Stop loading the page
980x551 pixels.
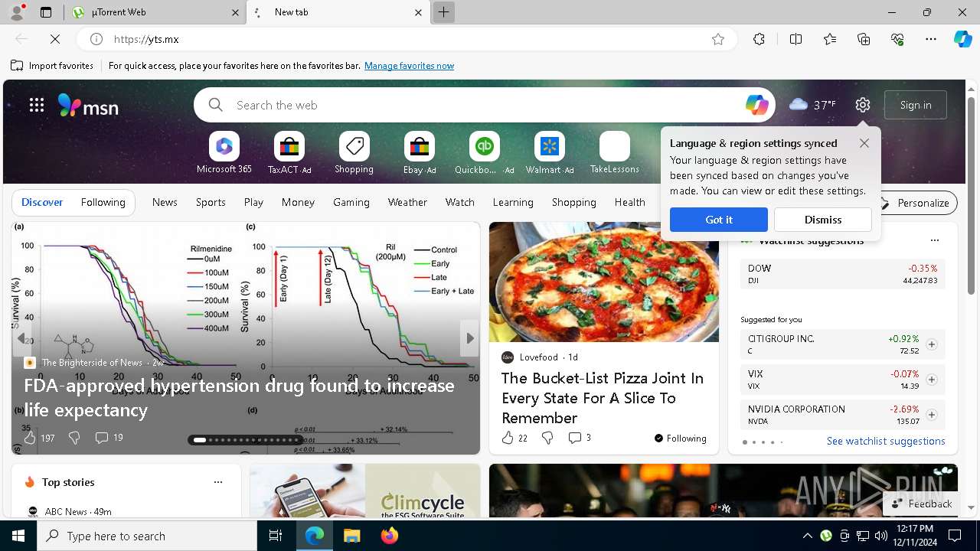click(x=56, y=39)
